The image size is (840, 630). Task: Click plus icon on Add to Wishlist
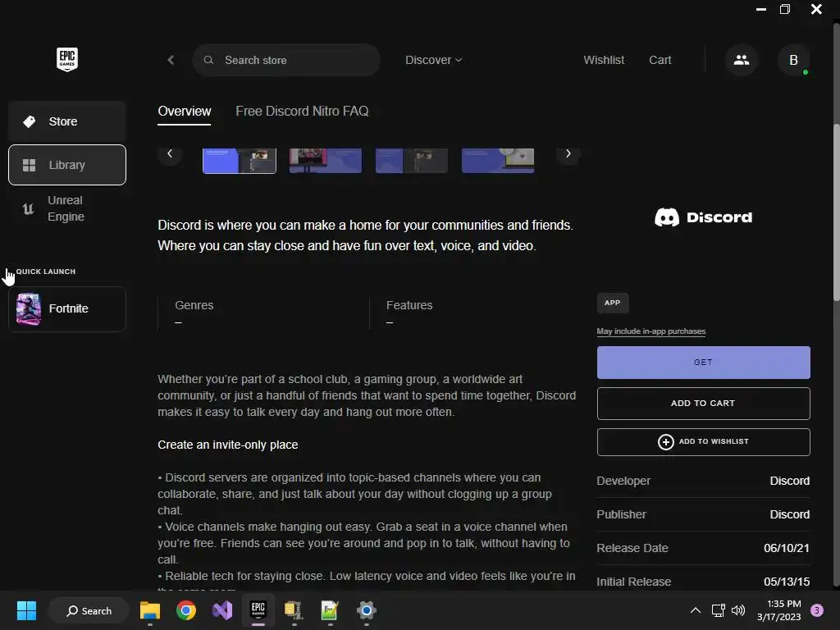(x=665, y=442)
